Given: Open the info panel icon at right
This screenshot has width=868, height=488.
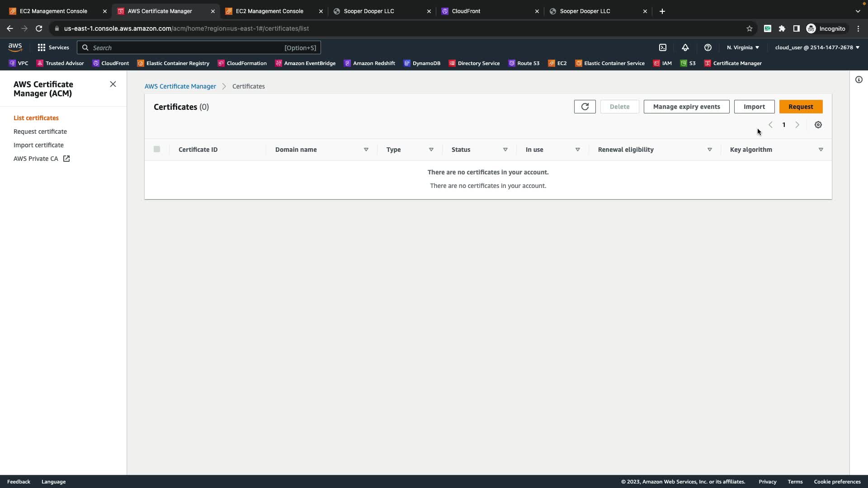Looking at the screenshot, I should tap(859, 80).
